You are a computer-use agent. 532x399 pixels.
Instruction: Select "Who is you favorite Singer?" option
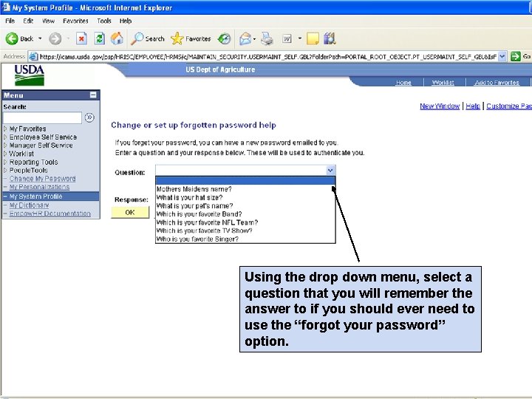(245, 239)
